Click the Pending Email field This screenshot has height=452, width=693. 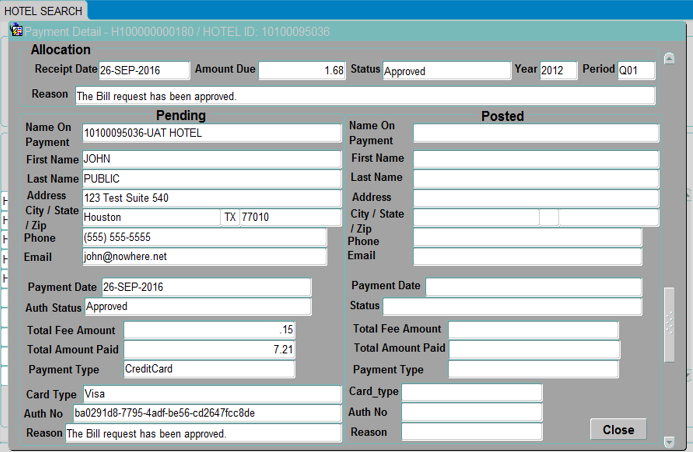pos(204,257)
